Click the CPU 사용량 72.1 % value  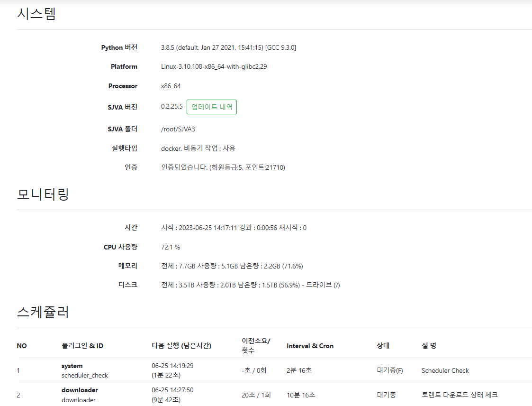(171, 247)
